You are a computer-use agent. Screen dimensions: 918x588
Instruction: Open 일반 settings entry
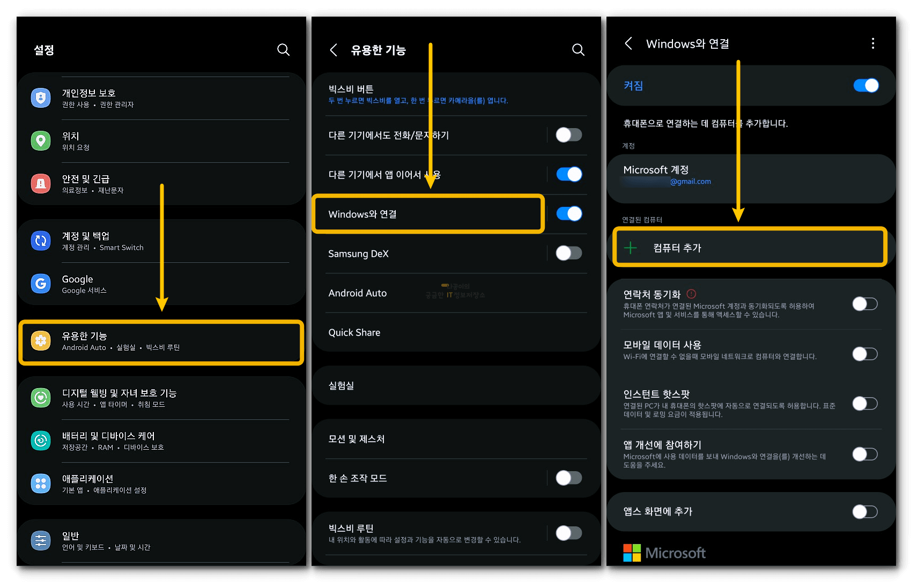(x=161, y=541)
